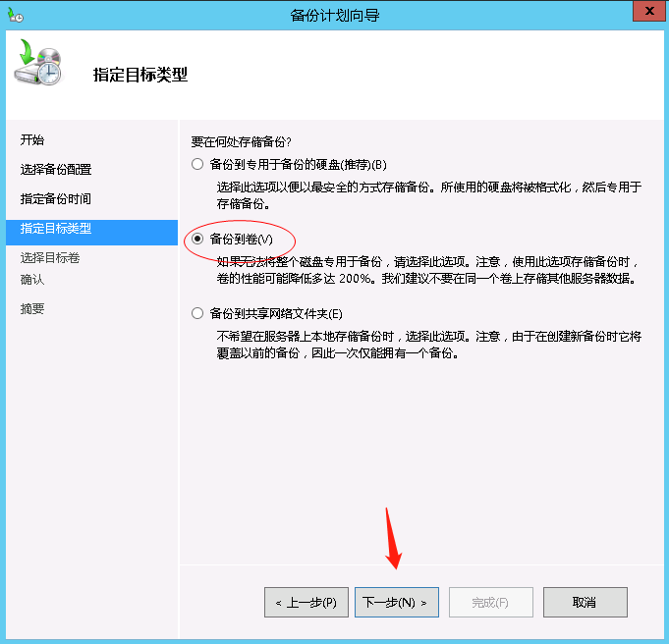Open the 选择备份配置 step
The height and width of the screenshot is (644, 669).
tap(56, 169)
